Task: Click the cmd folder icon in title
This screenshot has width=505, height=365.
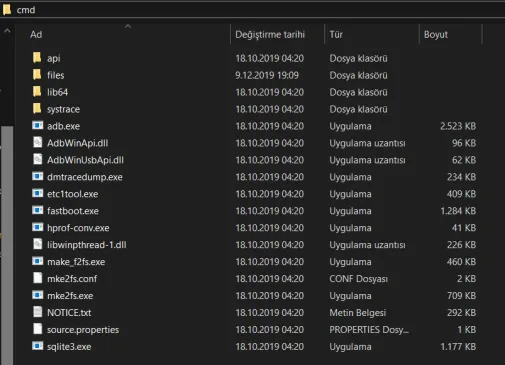Action: point(7,9)
